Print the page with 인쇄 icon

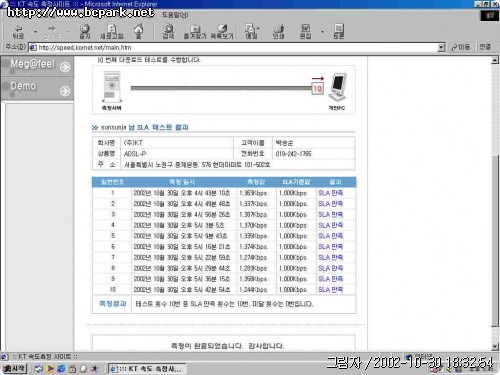point(278,32)
